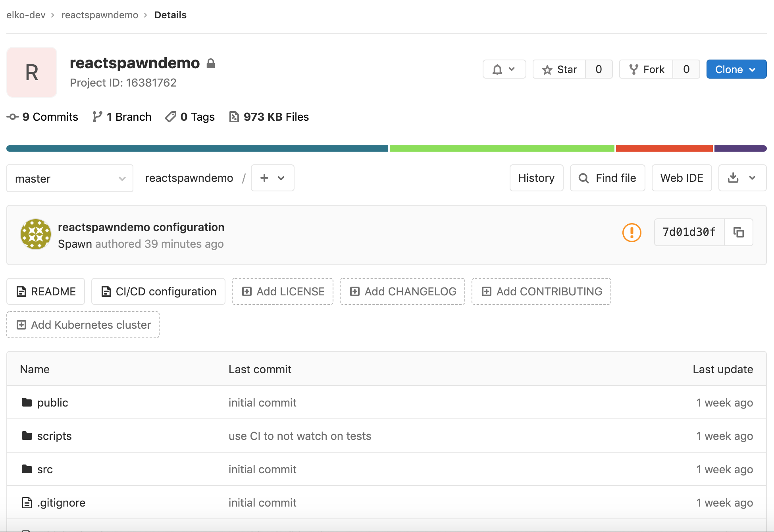This screenshot has width=774, height=532.
Task: Fork the repository via Fork button
Action: pyautogui.click(x=646, y=69)
